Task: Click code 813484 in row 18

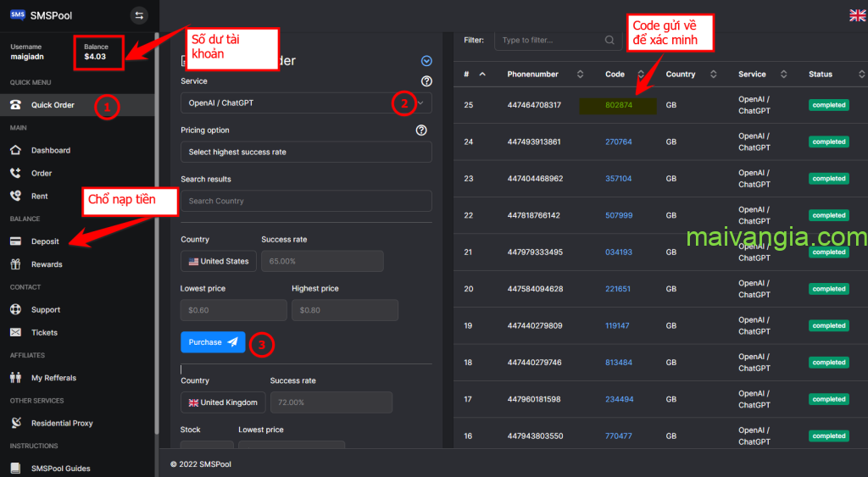Action: tap(618, 363)
